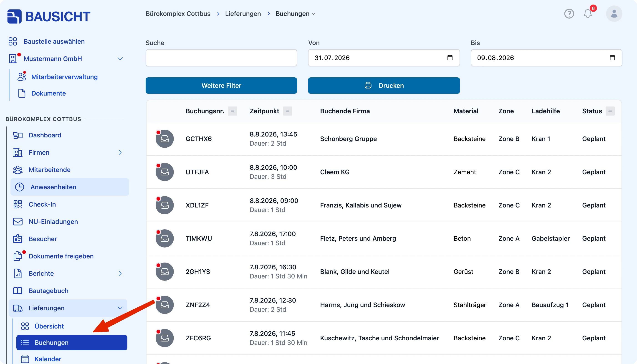Click the Firmen building icon
Viewport: 637px width, 364px height.
coord(18,152)
